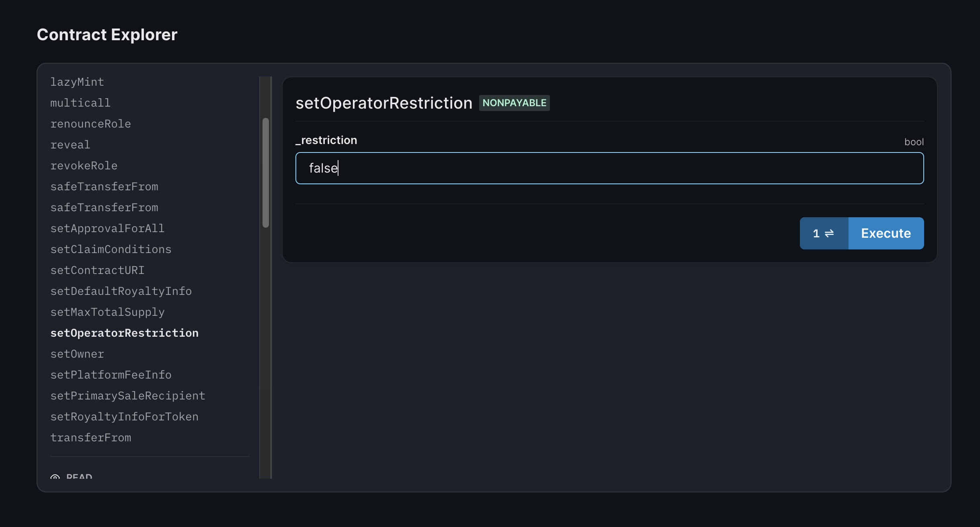Select setPlatformFeeInfo function
The width and height of the screenshot is (980, 527).
(111, 375)
